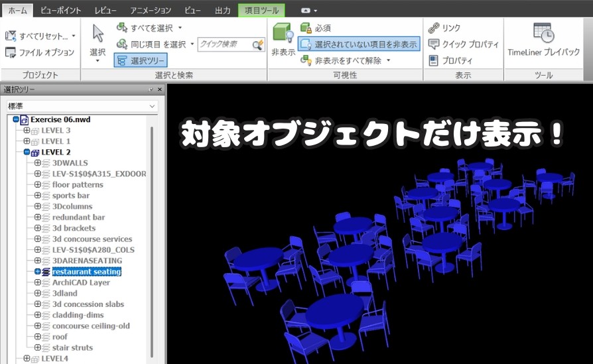This screenshot has height=364, width=593.
Task: Open the Select All dropdown arrow
Action: point(180,28)
